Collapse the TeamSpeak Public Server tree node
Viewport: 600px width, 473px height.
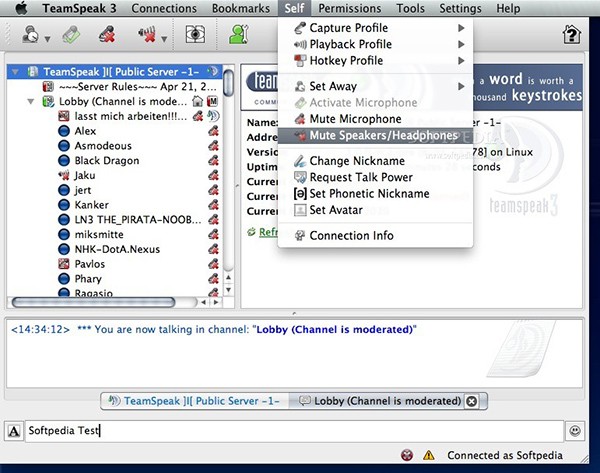(x=15, y=72)
